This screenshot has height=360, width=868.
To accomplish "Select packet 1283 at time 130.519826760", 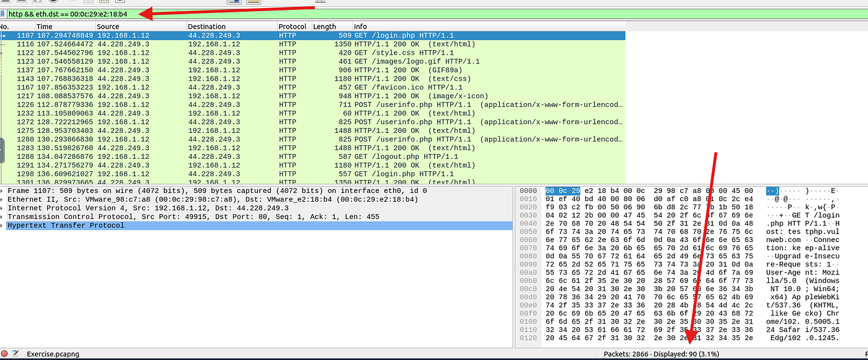I will [x=312, y=148].
